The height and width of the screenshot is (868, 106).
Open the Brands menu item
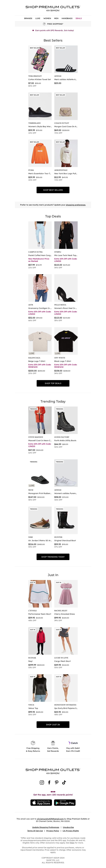point(28,18)
